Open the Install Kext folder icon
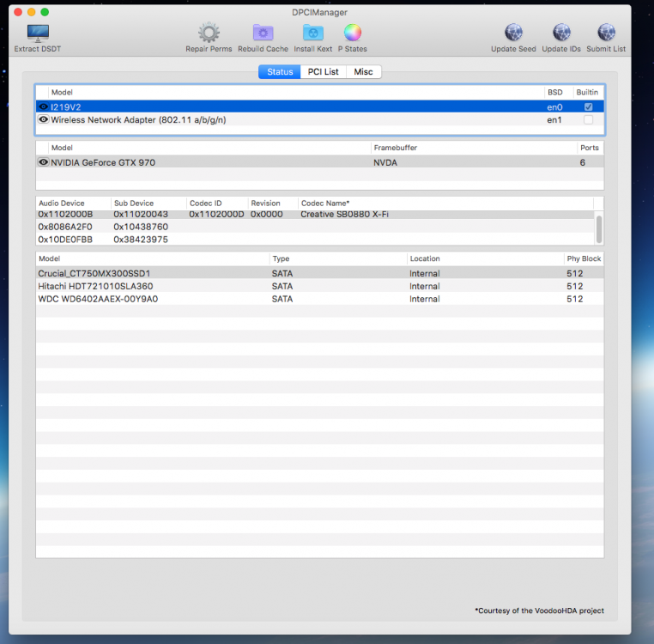Image resolution: width=654 pixels, height=644 pixels. (312, 33)
